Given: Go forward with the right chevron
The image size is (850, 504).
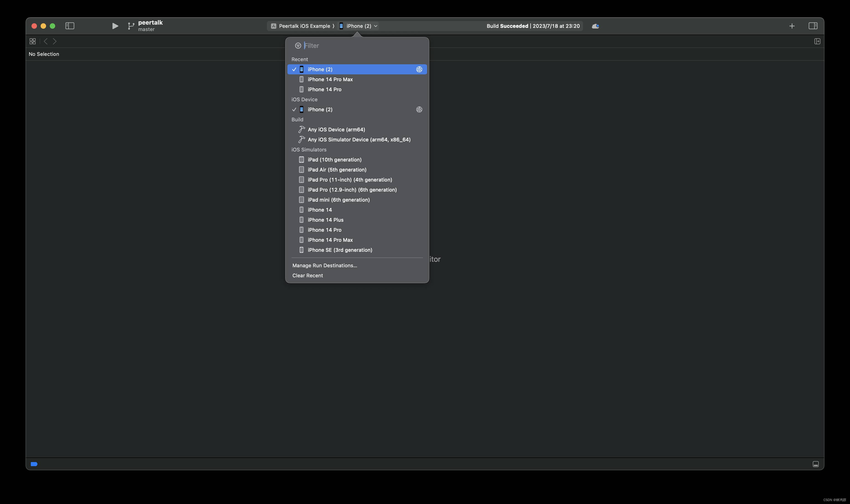Looking at the screenshot, I should tap(55, 41).
